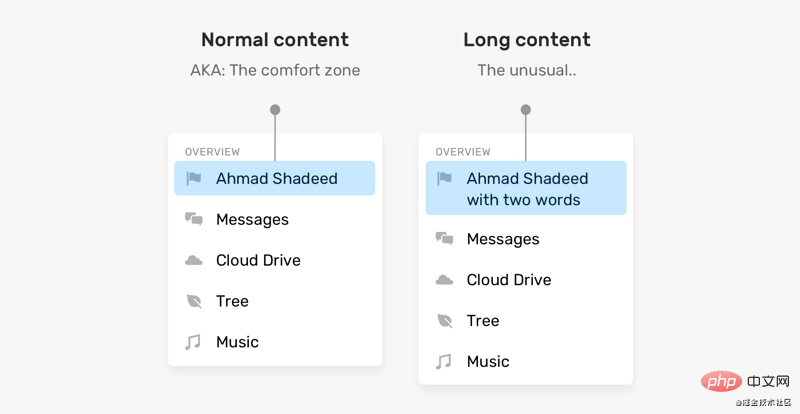Click the music note icon in right panel
The height and width of the screenshot is (414, 800).
[x=445, y=362]
